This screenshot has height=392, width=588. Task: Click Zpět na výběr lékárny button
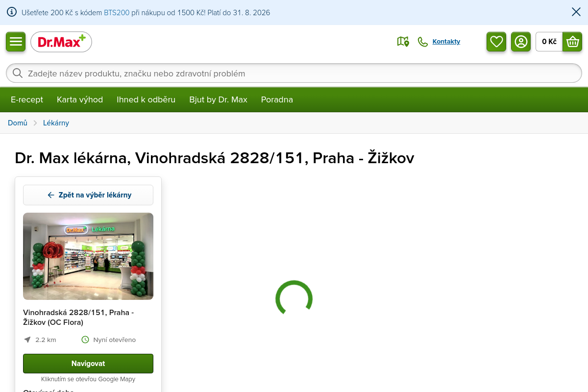(x=88, y=195)
